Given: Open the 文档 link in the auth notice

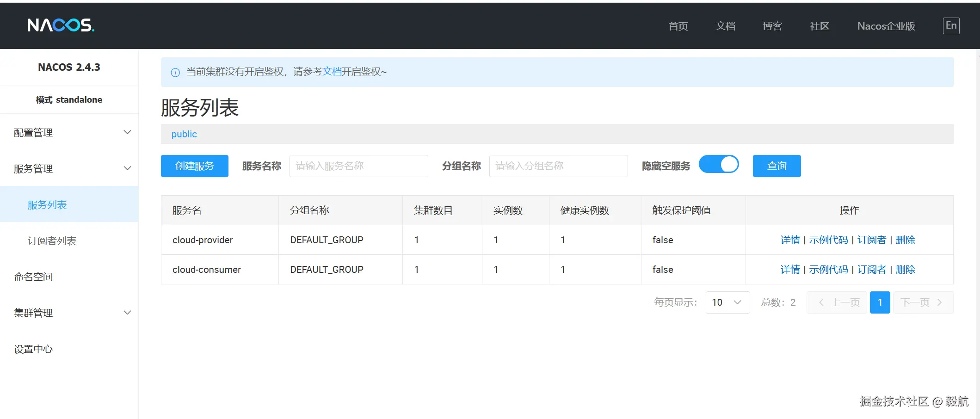Looking at the screenshot, I should [332, 72].
